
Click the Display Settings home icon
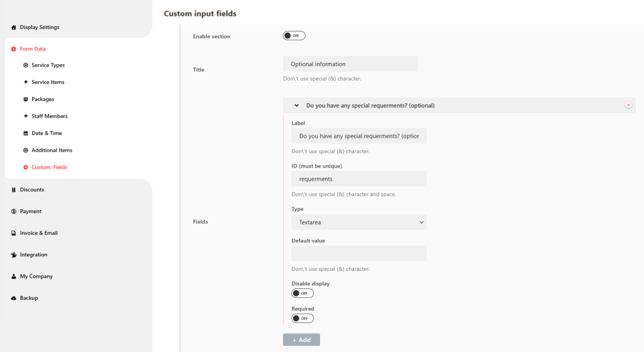pos(14,28)
